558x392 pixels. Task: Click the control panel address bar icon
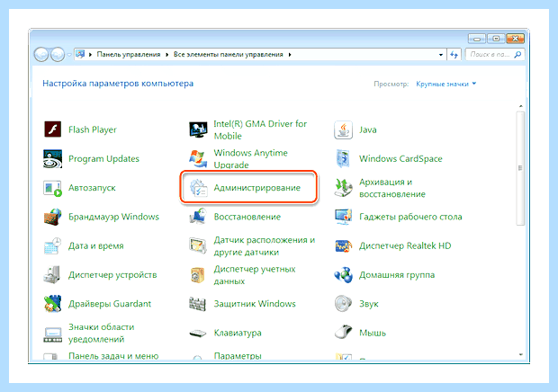(80, 54)
